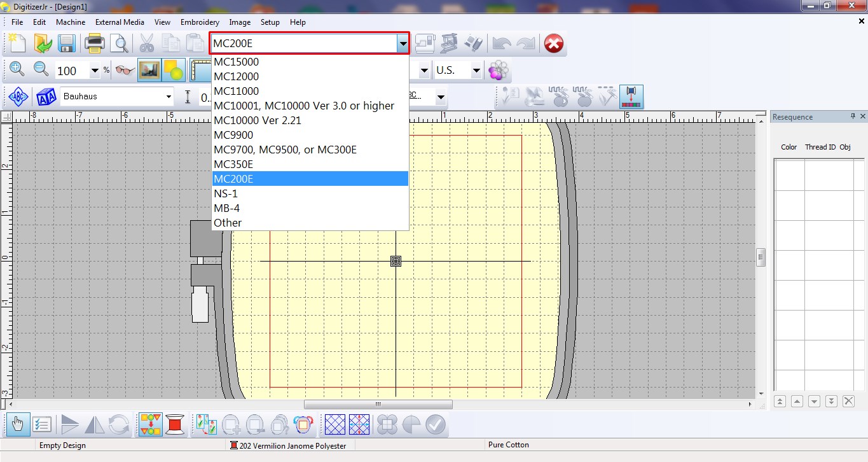
Task: Collapse the machine model dropdown arrow
Action: point(403,43)
